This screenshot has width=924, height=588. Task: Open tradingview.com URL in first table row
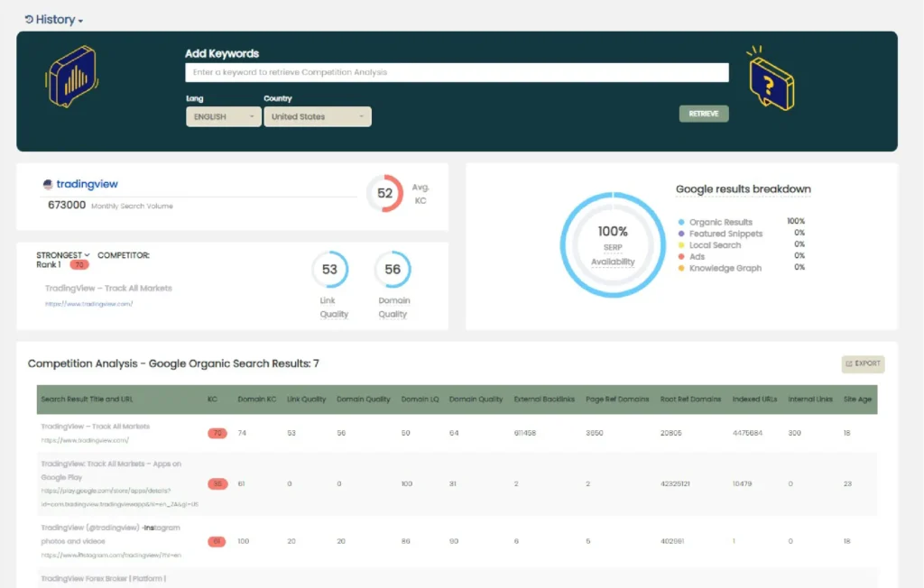coord(85,440)
